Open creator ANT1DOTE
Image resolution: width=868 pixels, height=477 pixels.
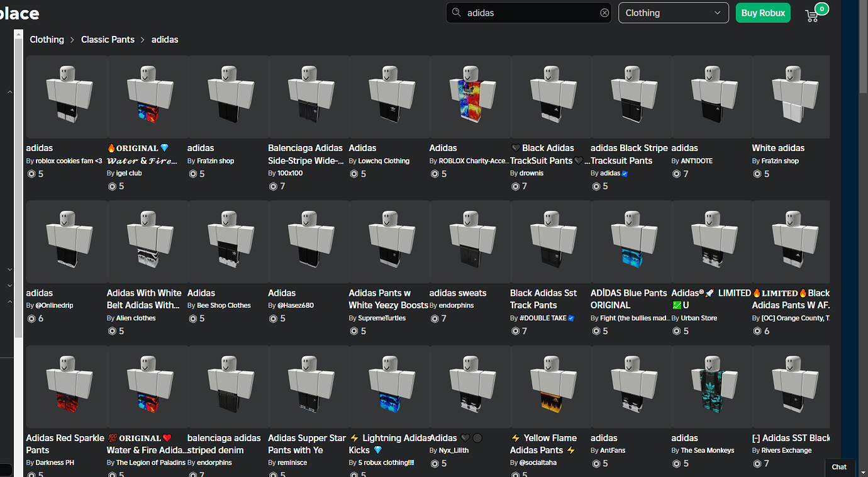tap(697, 161)
